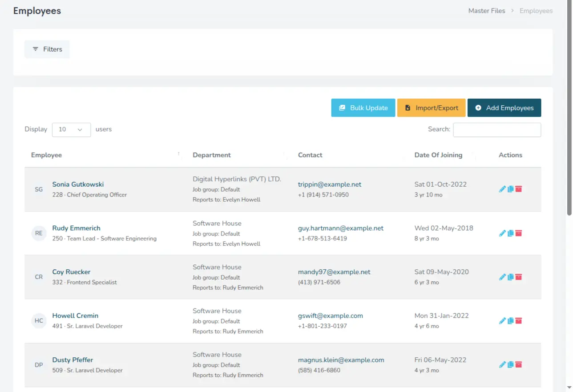Edit Howell Cremin with the pencil icon
Viewport: 573px width, 392px height.
pyautogui.click(x=503, y=321)
